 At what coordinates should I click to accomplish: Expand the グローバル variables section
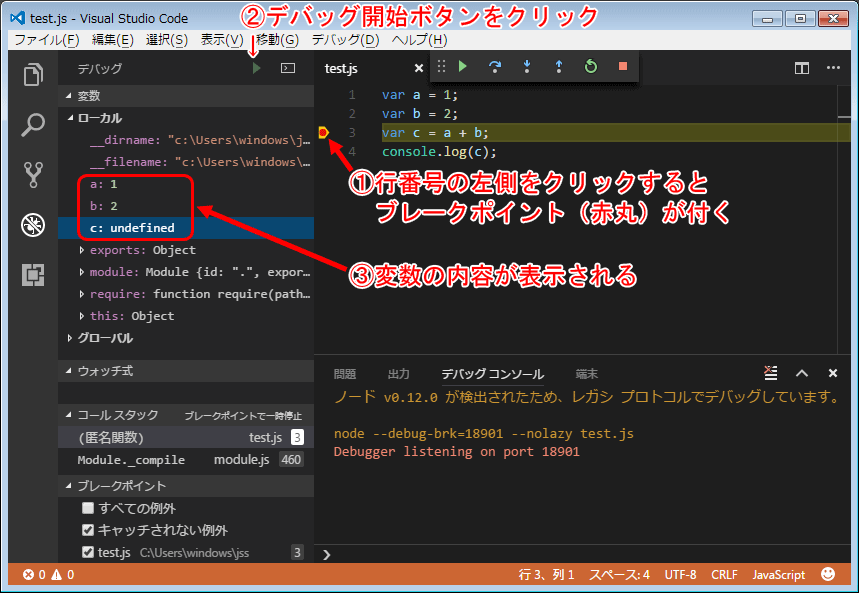68,338
